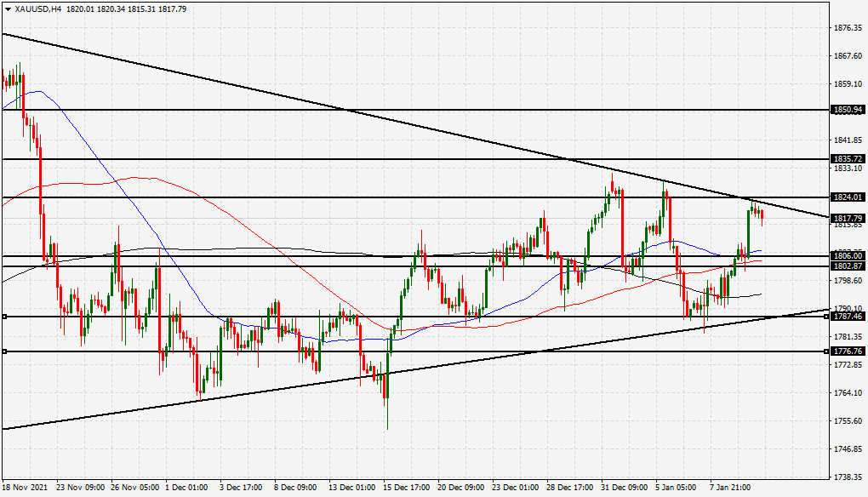Viewport: 868px width, 497px height.
Task: Click the 13 Dec 01:00 time label
Action: pyautogui.click(x=352, y=488)
